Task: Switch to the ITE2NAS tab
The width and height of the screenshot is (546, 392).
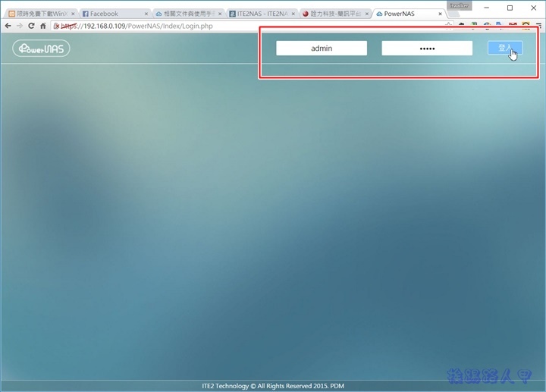Action: click(x=262, y=14)
